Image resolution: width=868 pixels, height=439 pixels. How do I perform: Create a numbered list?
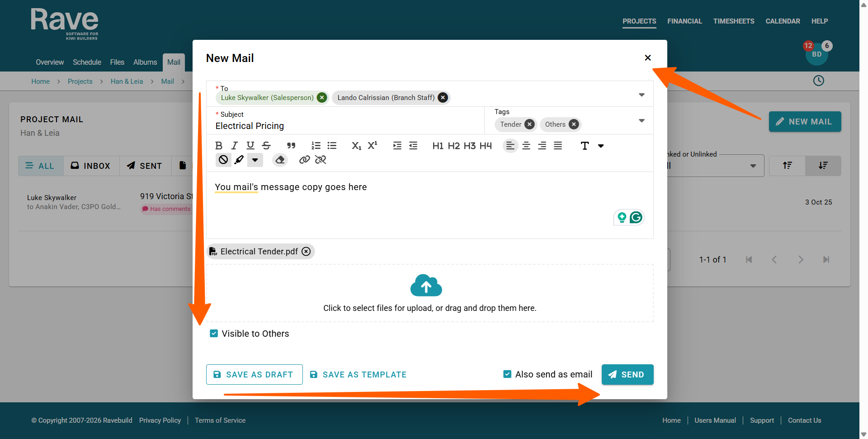316,146
